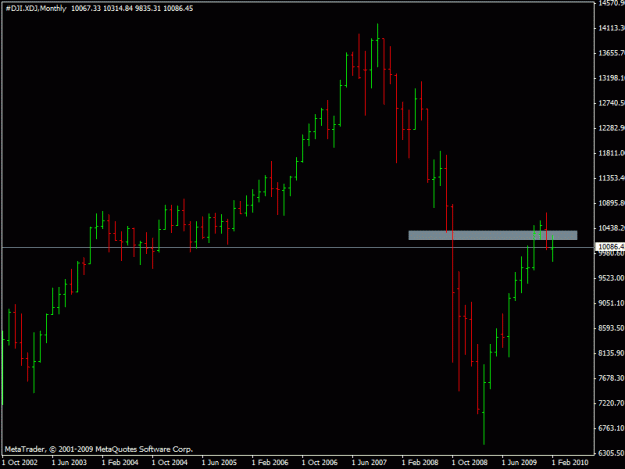This screenshot has height=469, width=625.
Task: Click the 9051.10 price axis label
Action: [x=611, y=303]
